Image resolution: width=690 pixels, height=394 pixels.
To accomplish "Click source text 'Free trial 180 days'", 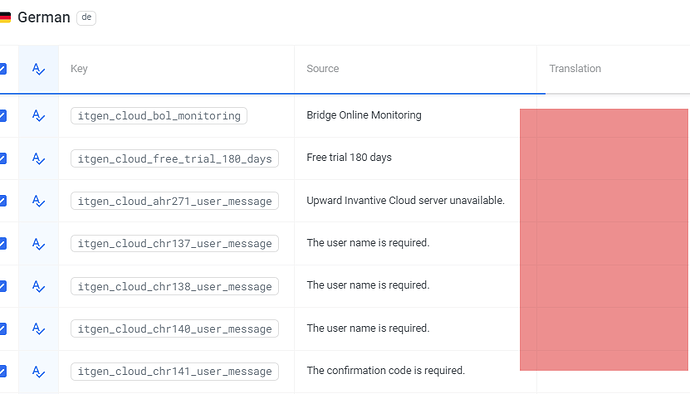I will click(349, 158).
